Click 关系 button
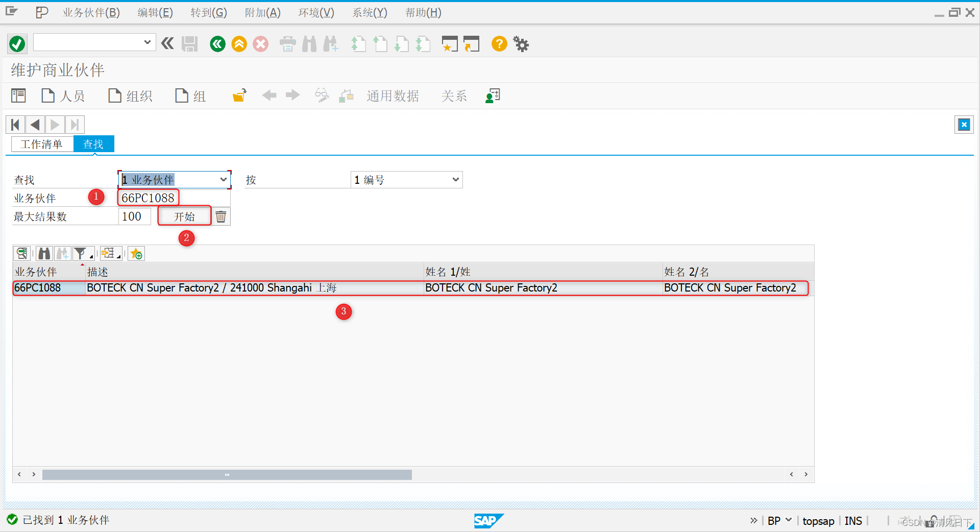This screenshot has height=532, width=980. click(454, 96)
